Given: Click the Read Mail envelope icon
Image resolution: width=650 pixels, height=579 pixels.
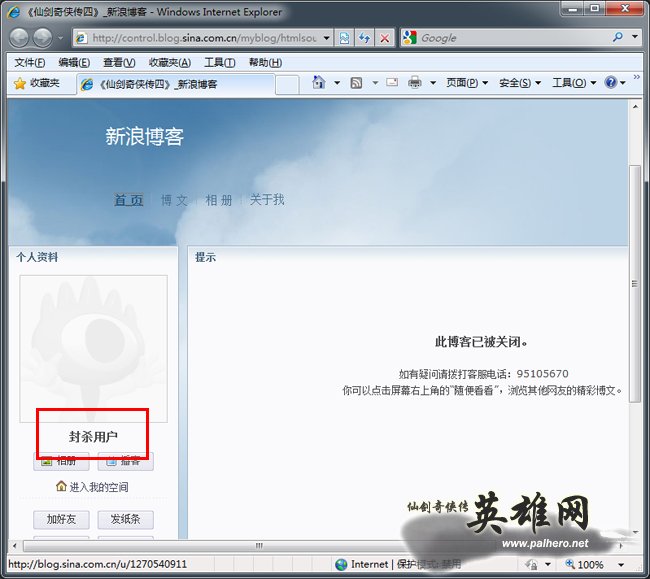Looking at the screenshot, I should (392, 83).
